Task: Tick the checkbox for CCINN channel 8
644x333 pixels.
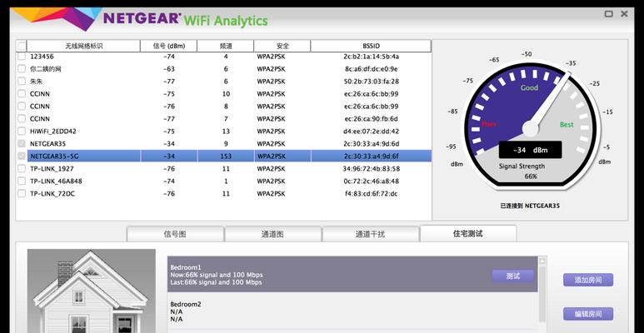Action: pos(22,107)
